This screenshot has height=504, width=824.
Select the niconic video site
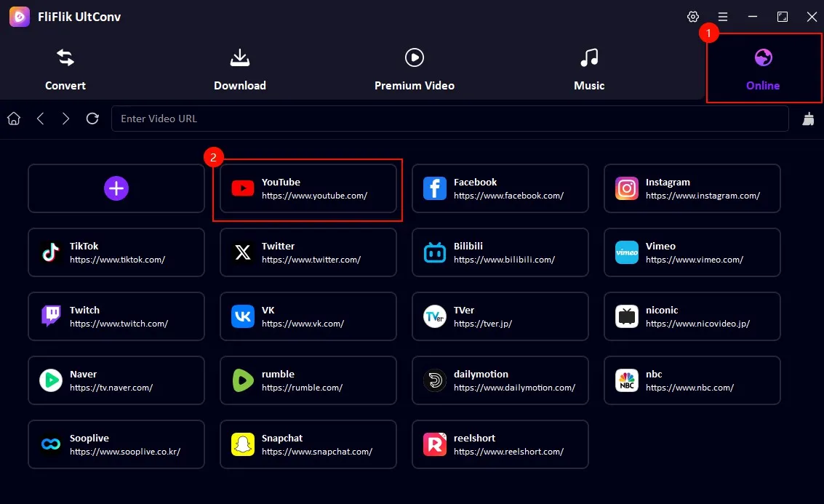pyautogui.click(x=692, y=316)
